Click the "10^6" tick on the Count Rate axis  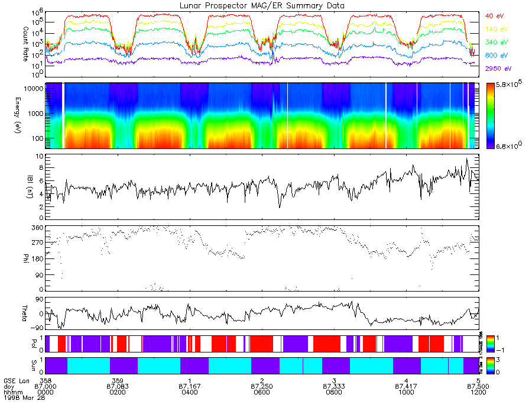[38, 14]
